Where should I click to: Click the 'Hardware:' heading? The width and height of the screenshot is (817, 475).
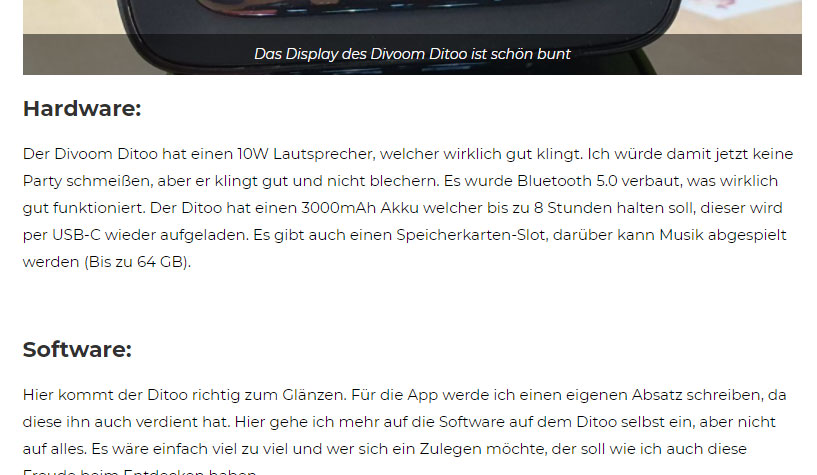82,109
